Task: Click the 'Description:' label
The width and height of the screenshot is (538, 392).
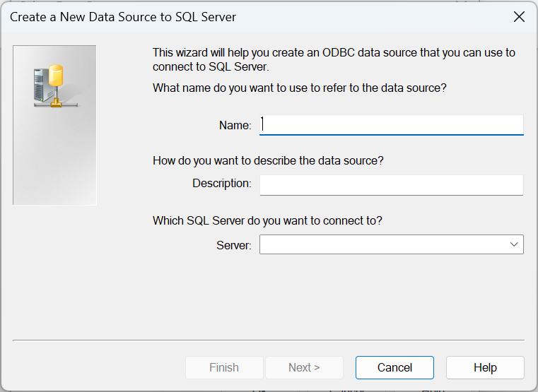Action: click(x=222, y=184)
